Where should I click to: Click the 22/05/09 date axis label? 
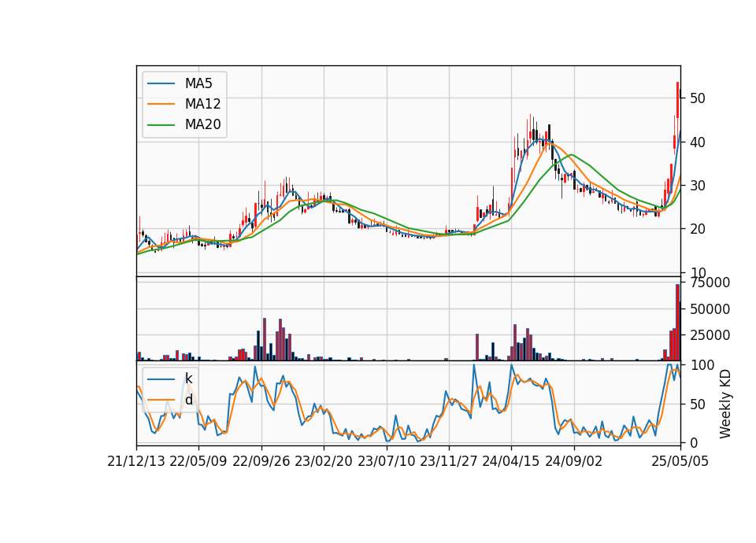tap(198, 461)
